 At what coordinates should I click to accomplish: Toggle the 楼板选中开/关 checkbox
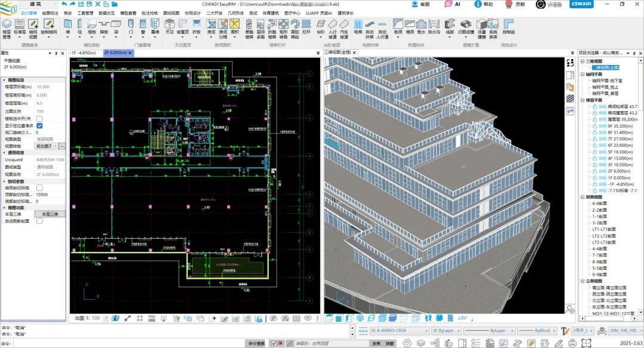(39, 118)
